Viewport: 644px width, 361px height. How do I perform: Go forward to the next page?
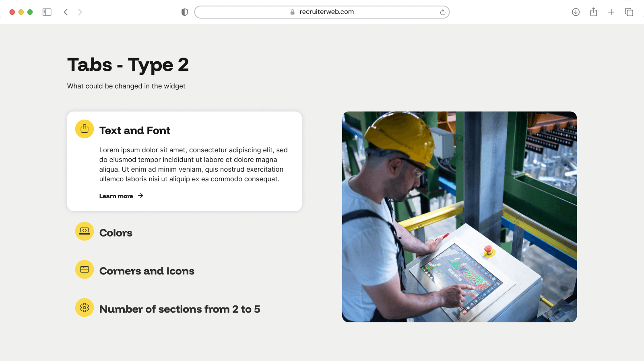point(80,12)
